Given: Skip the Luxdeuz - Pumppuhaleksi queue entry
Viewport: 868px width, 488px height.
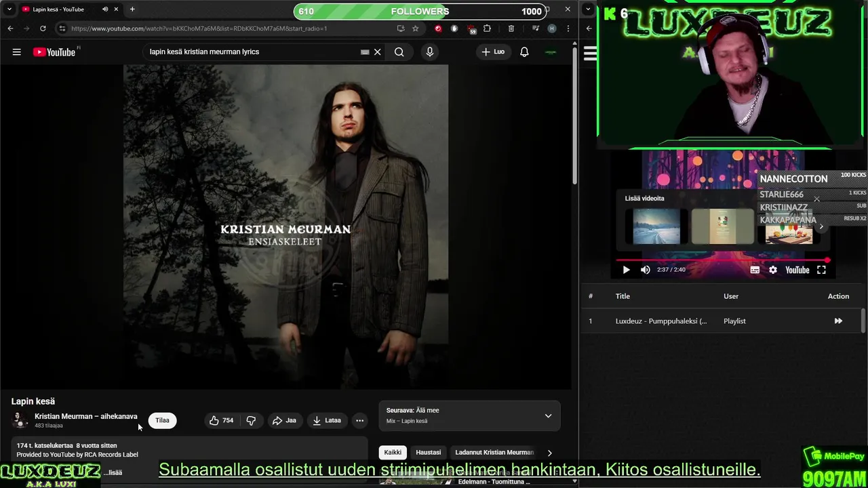Looking at the screenshot, I should tap(838, 321).
